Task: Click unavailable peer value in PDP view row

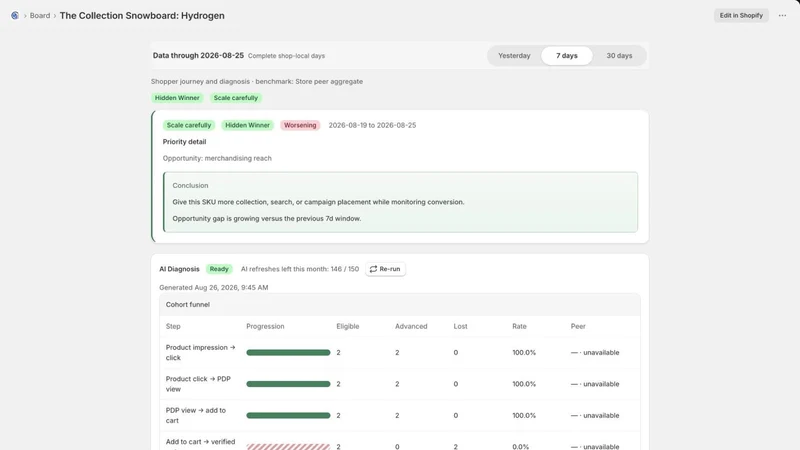Action: pyautogui.click(x=595, y=415)
